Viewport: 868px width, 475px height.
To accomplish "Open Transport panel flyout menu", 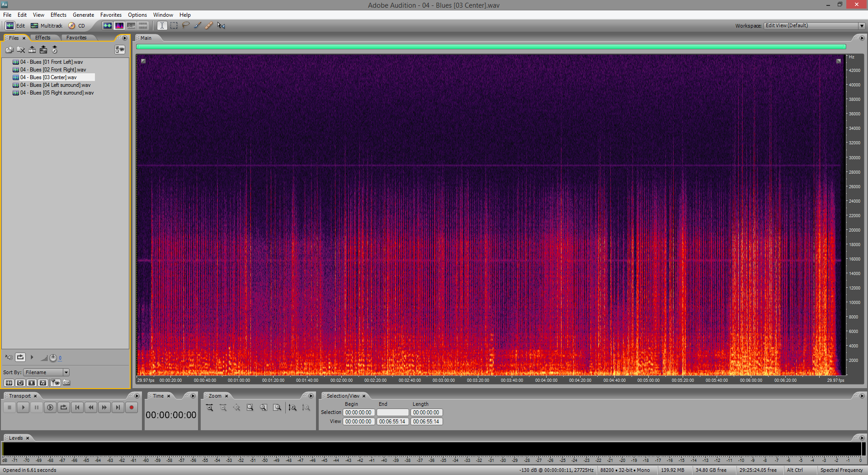I will [137, 396].
